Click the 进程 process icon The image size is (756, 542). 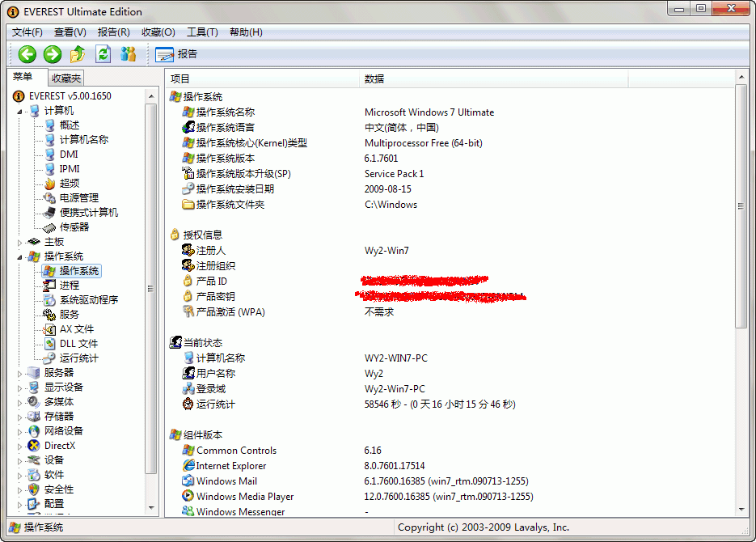pyautogui.click(x=49, y=286)
